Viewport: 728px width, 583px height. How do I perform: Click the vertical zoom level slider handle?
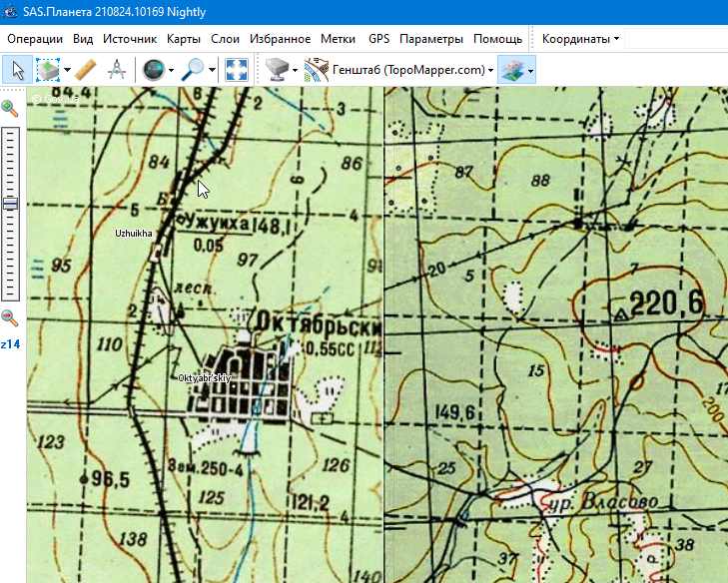[x=10, y=204]
